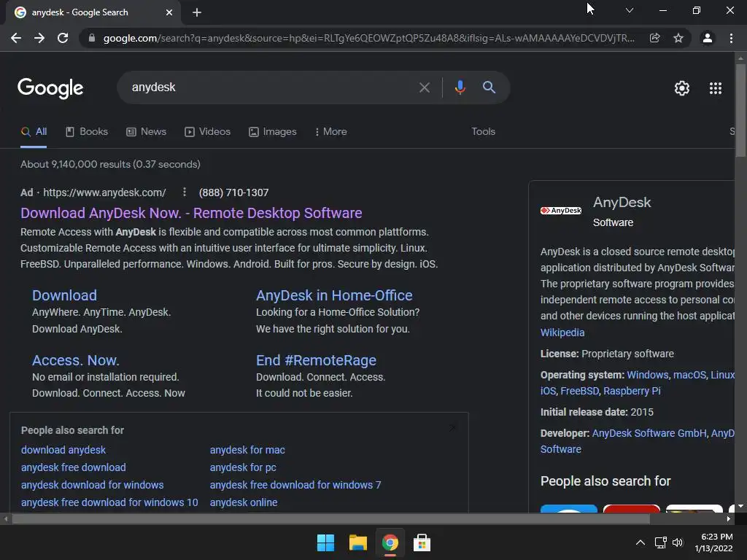Search for anydesk online
This screenshot has height=560, width=747.
[x=244, y=502]
